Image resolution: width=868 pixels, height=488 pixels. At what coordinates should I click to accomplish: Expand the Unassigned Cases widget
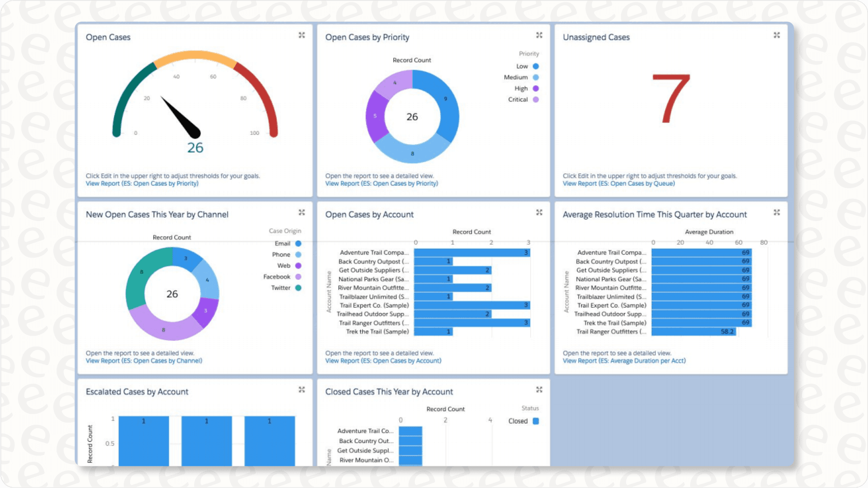777,35
